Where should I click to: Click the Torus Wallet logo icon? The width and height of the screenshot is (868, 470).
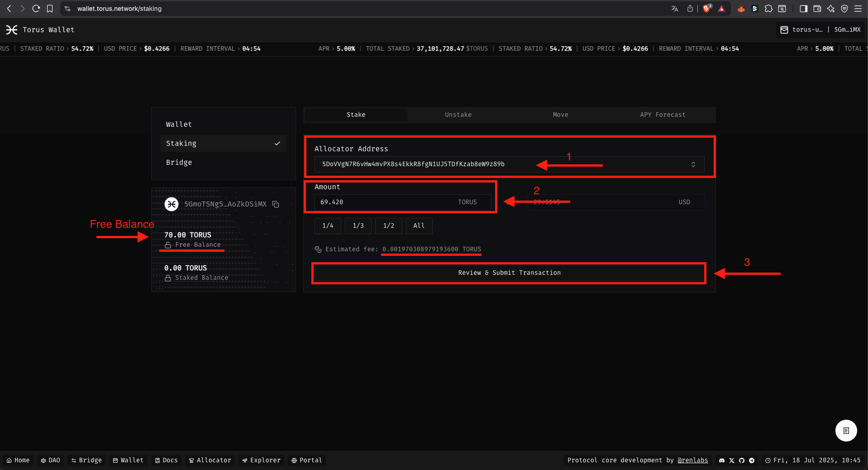click(x=12, y=30)
